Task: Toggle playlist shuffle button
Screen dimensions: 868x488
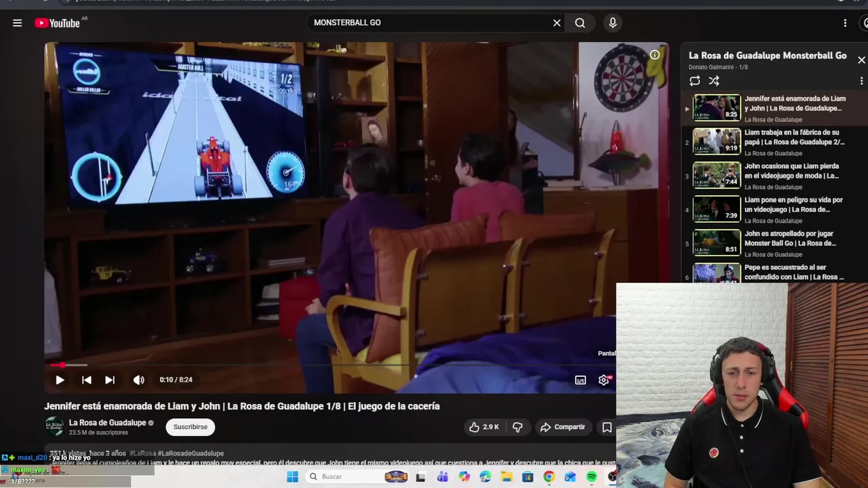Action: click(714, 81)
